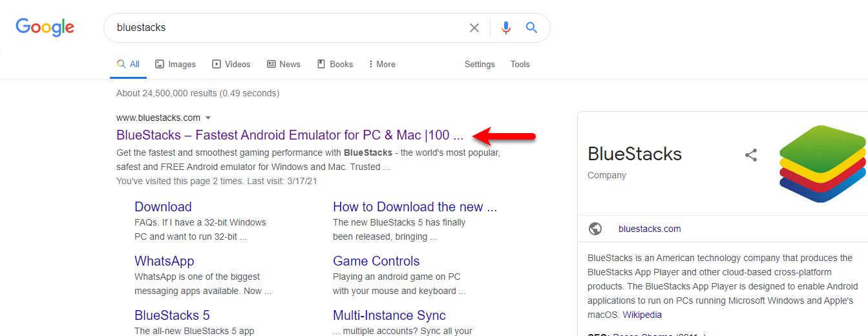Viewport: 868px width, 336px height.
Task: Click the Google logo
Action: coord(45,27)
